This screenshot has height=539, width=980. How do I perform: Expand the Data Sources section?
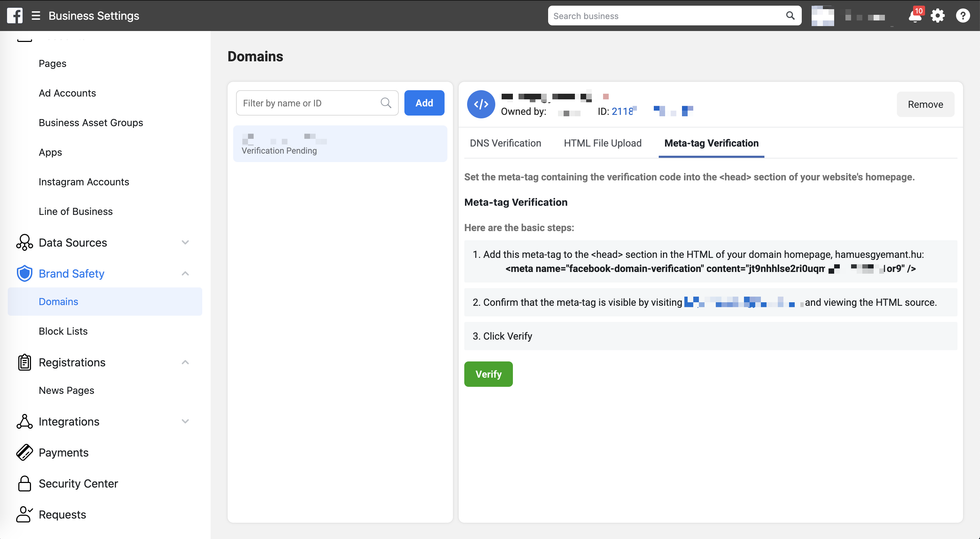tap(185, 243)
